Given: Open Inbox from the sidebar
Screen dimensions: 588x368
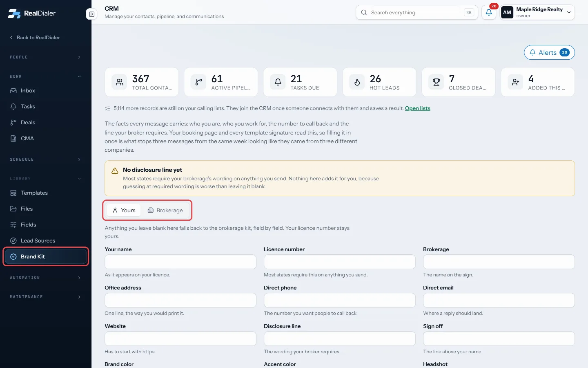Looking at the screenshot, I should pos(46,91).
